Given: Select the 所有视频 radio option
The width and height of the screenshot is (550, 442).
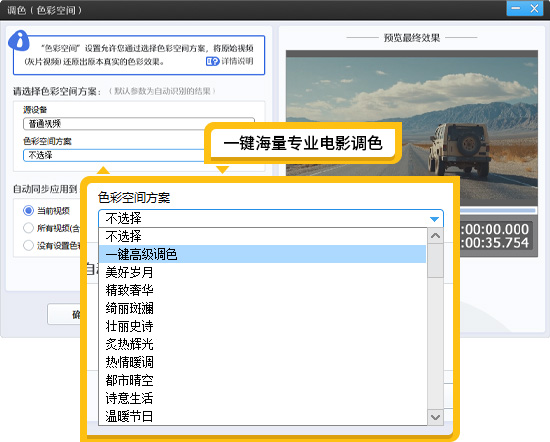Looking at the screenshot, I should coord(28,228).
